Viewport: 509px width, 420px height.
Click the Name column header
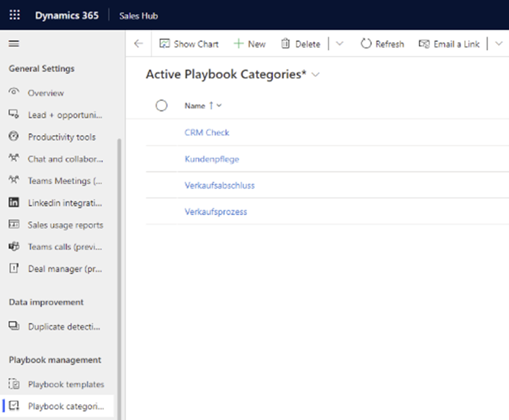coord(195,106)
